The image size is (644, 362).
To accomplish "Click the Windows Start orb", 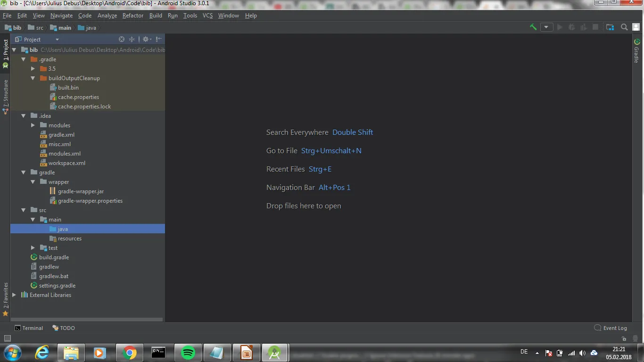I will (12, 353).
